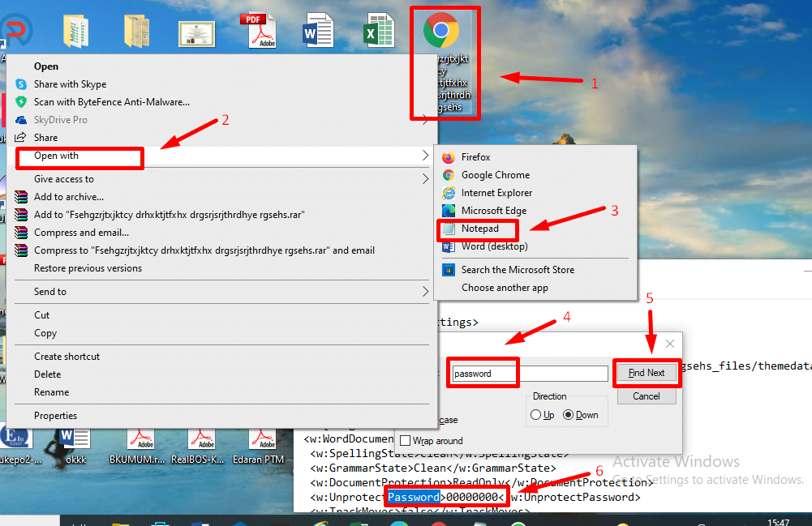Viewport: 812px width, 526px height.
Task: Expand the Send to submenu
Action: [425, 292]
